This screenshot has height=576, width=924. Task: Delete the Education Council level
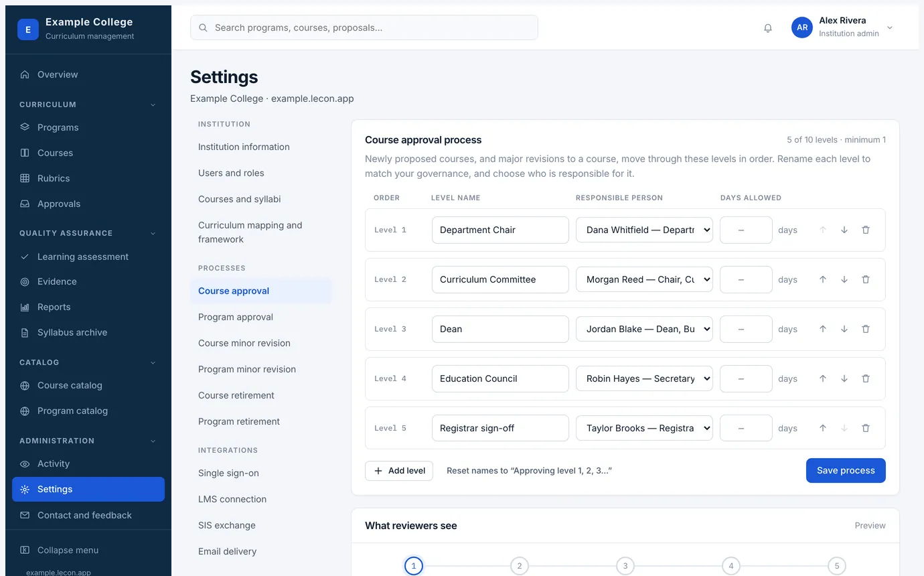point(866,378)
